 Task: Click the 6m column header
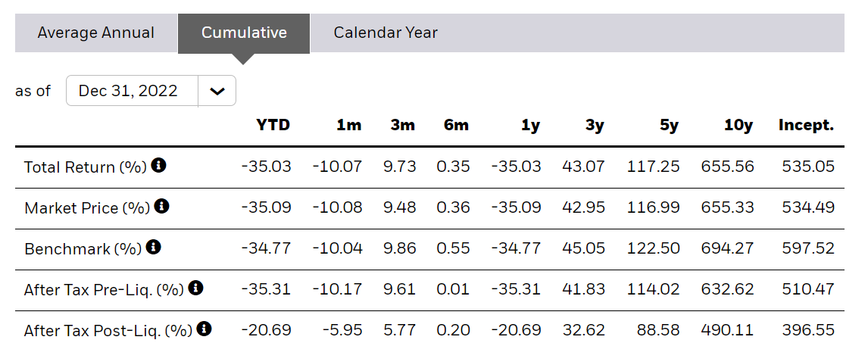pos(456,125)
